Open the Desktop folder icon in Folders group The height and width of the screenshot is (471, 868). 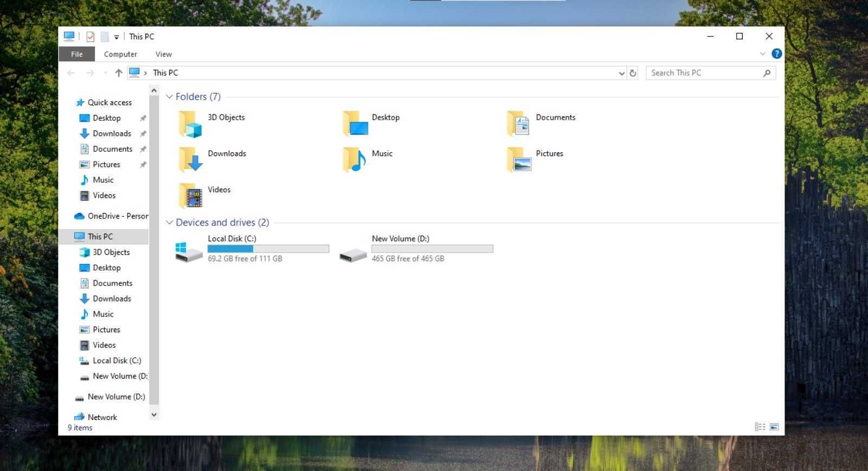(355, 124)
